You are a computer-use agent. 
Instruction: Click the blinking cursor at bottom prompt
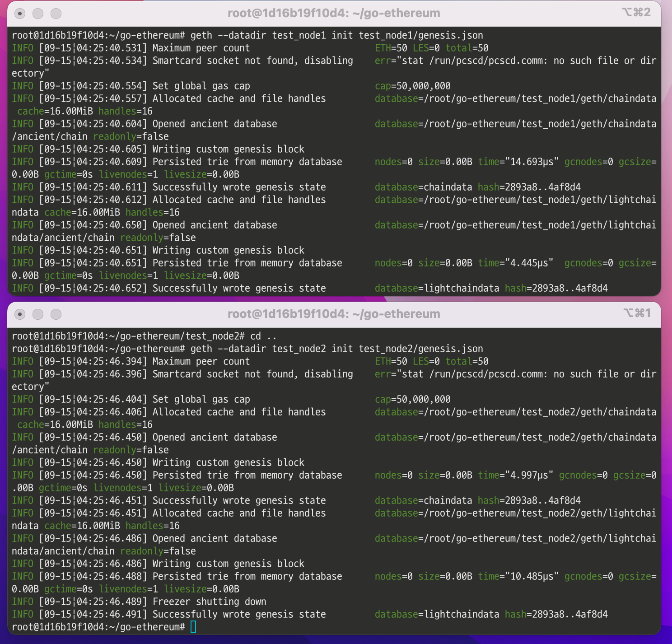coord(193,627)
